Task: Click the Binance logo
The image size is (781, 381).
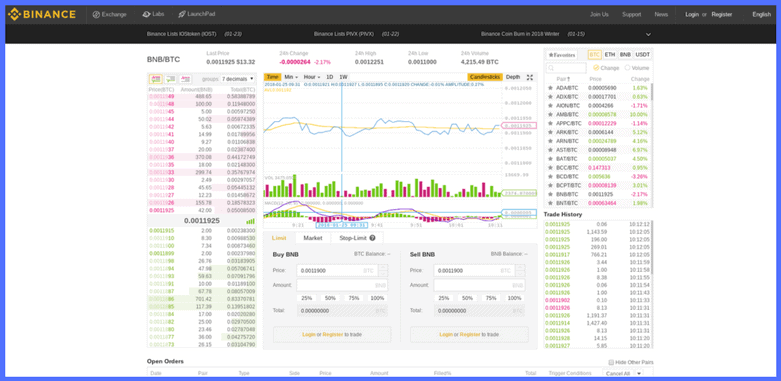Action: [x=41, y=14]
